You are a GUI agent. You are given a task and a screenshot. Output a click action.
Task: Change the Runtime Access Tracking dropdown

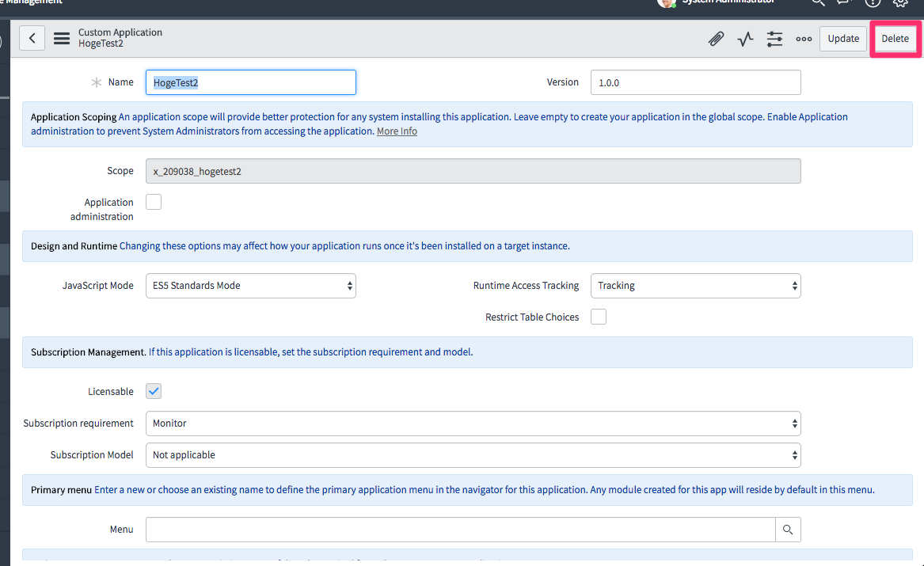[x=695, y=285]
